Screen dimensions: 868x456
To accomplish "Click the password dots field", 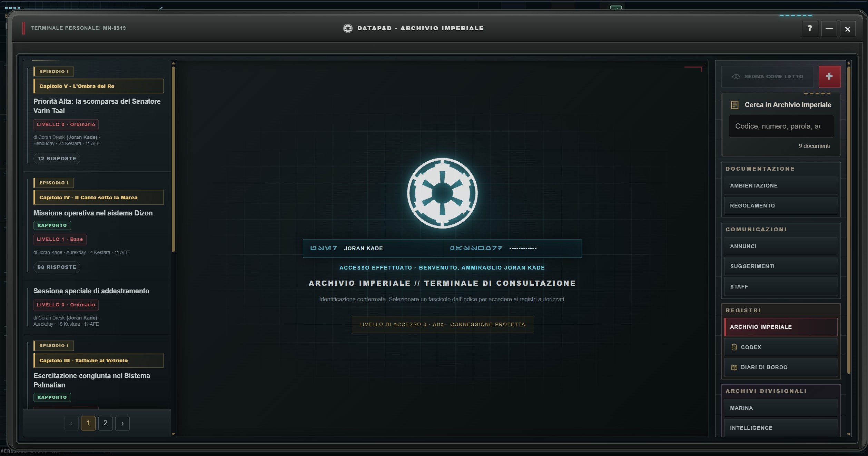I will point(512,248).
